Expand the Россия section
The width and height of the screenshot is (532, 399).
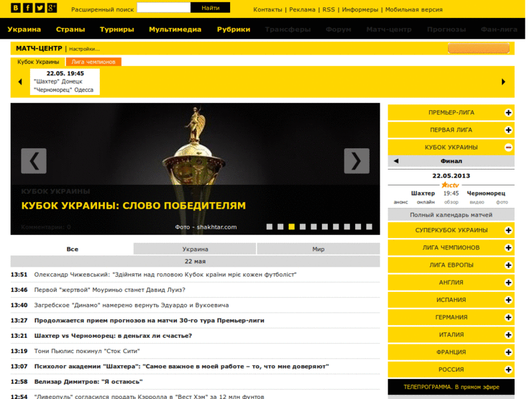click(508, 370)
